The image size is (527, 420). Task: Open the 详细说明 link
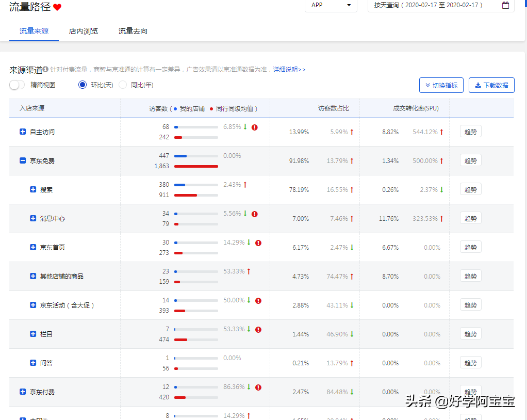click(286, 70)
